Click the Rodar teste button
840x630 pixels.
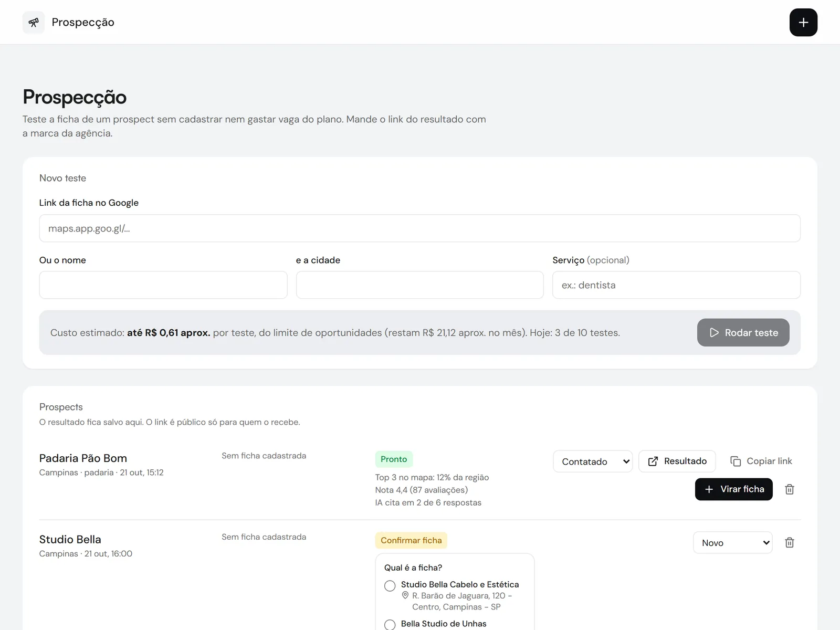[x=743, y=332]
